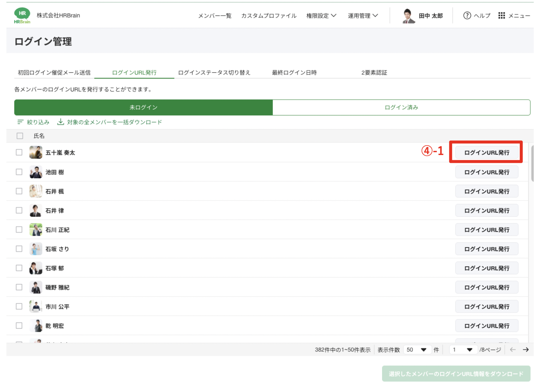Toggle the select-all checkbox beside 氏名
The height and width of the screenshot is (392, 539).
20,136
